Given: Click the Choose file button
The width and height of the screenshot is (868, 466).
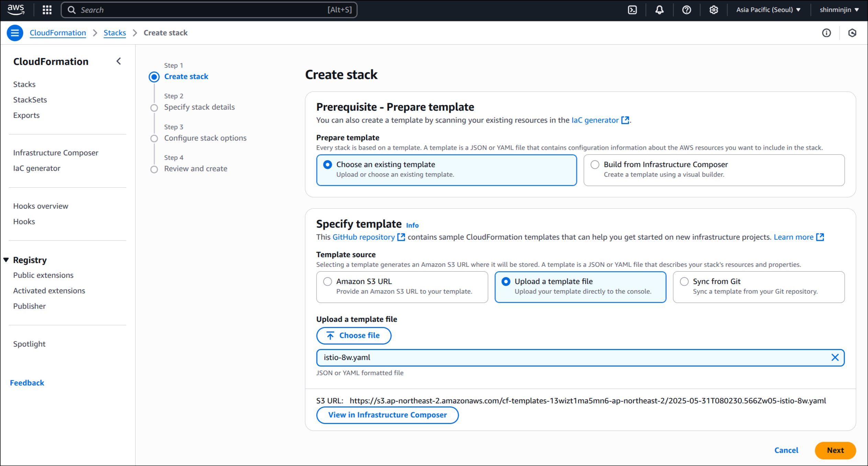Looking at the screenshot, I should pyautogui.click(x=354, y=335).
